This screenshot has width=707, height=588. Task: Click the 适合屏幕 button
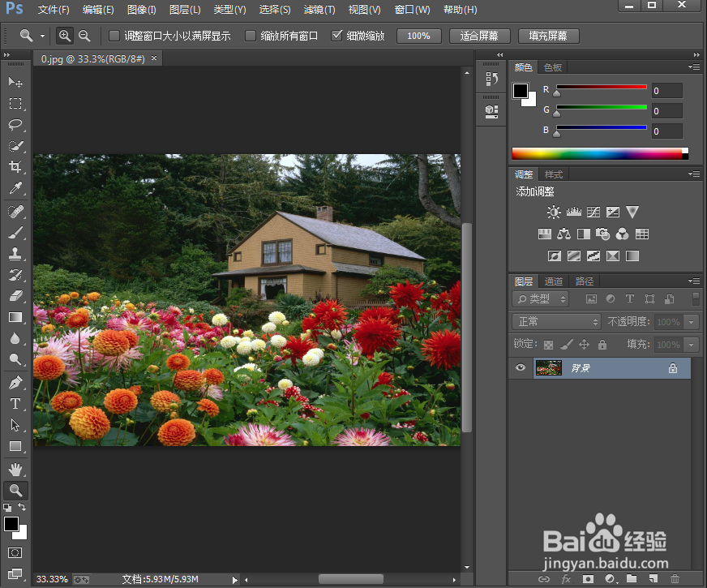(479, 36)
